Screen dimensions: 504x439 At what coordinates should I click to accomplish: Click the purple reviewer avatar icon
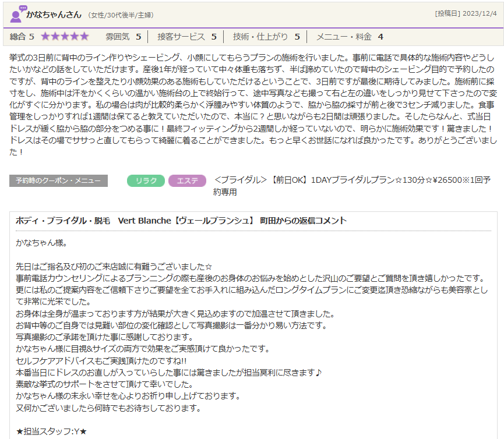pos(18,14)
